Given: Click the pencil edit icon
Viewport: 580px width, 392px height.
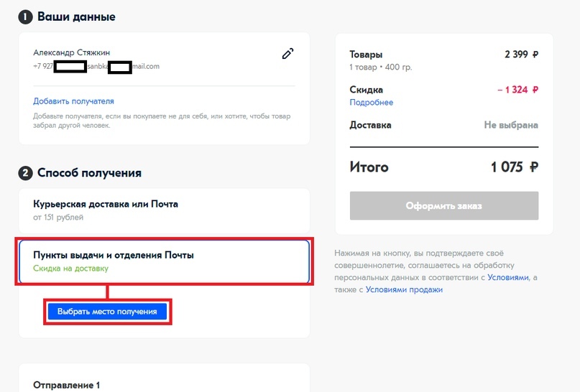Looking at the screenshot, I should coord(287,53).
